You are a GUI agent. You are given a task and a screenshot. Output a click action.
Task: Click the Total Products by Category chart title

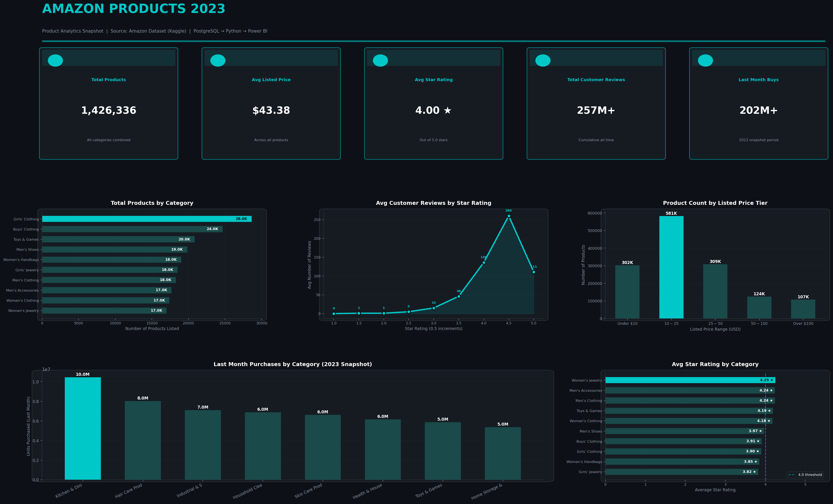point(152,203)
